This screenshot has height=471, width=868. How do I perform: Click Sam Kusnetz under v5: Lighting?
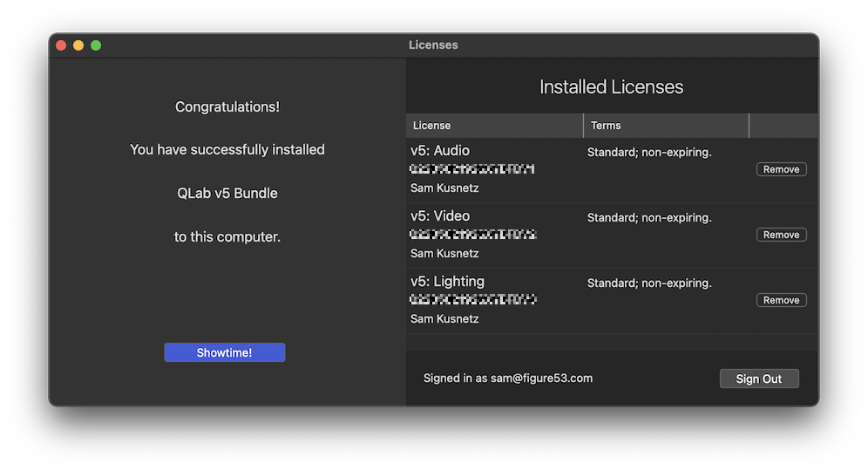pyautogui.click(x=444, y=319)
